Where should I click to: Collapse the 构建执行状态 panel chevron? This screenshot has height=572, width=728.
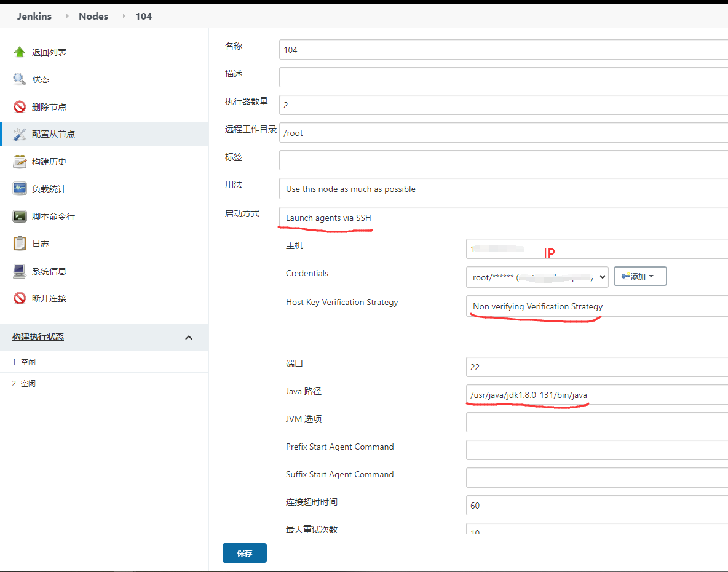pyautogui.click(x=189, y=338)
